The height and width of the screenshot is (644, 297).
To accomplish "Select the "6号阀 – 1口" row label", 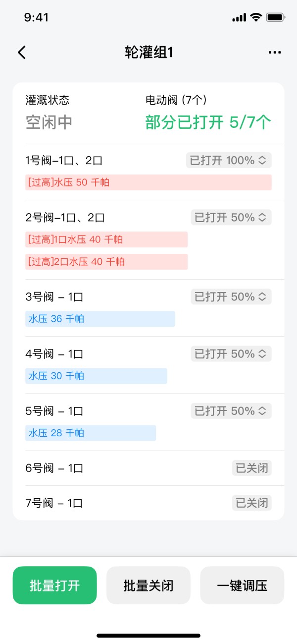I will [x=54, y=468].
